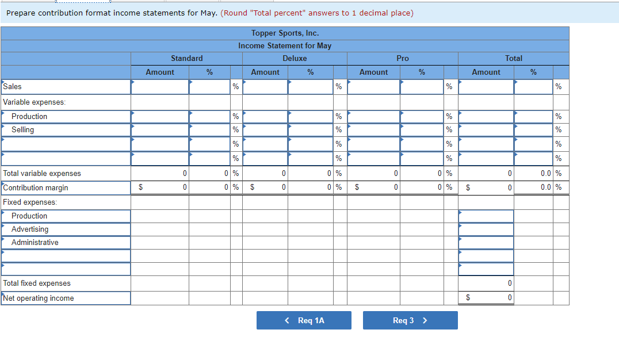Select Deluxe Selling percent cell

[311, 130]
